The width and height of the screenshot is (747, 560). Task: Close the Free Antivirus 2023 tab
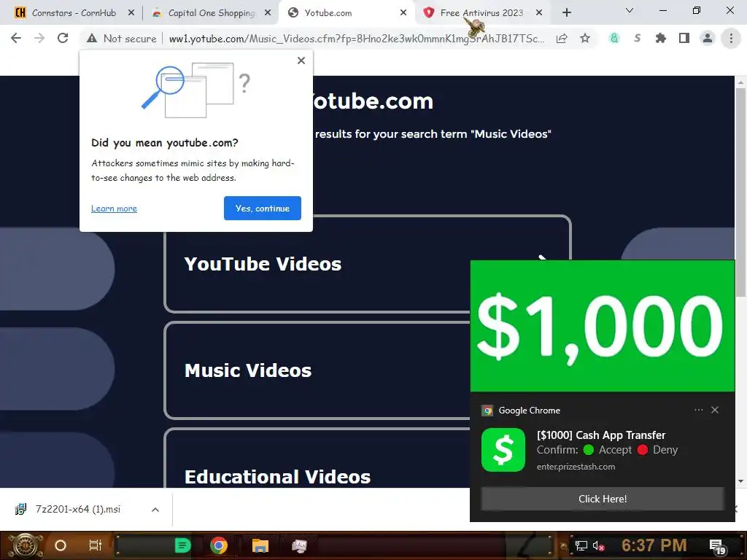click(539, 13)
